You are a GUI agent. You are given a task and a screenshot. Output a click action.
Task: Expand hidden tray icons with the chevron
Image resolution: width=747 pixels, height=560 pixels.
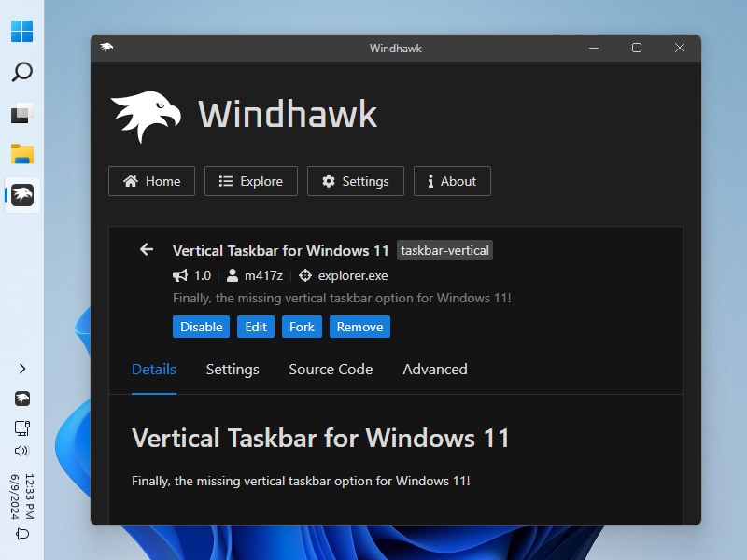(21, 369)
